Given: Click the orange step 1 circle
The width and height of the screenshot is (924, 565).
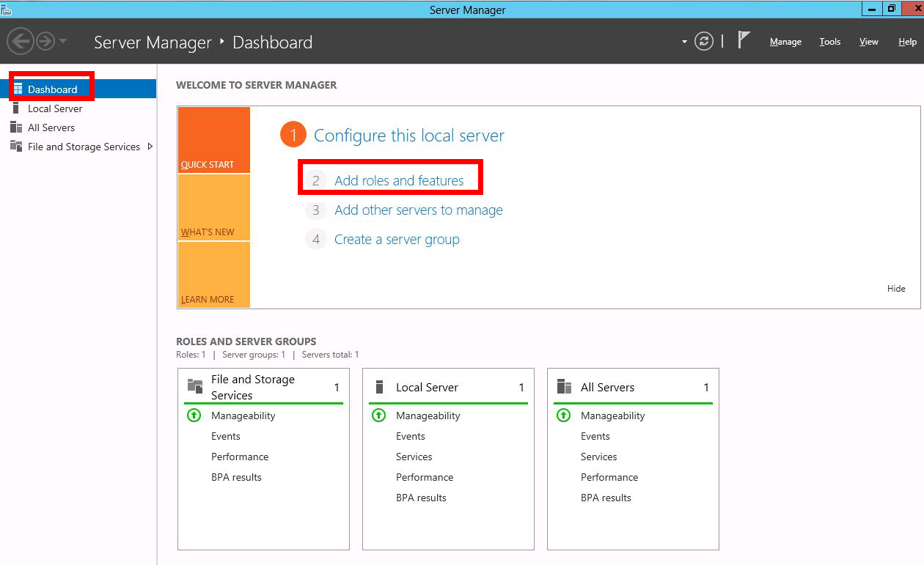Looking at the screenshot, I should pos(293,135).
